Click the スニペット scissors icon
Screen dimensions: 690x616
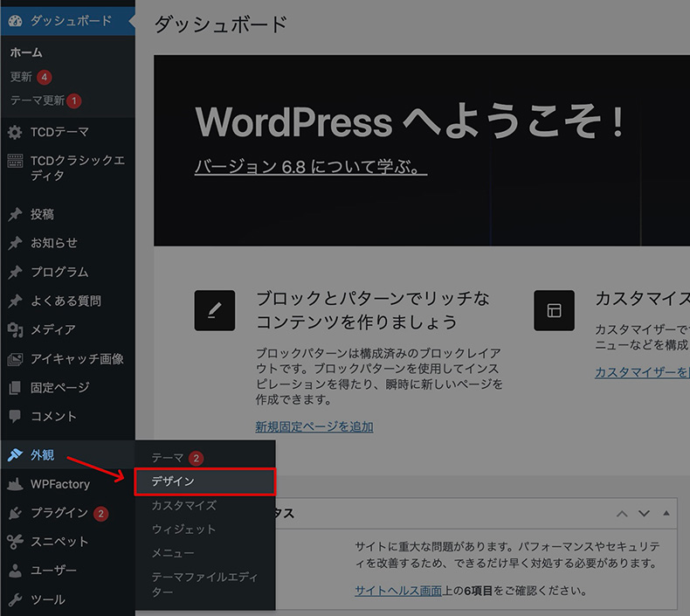pos(15,542)
